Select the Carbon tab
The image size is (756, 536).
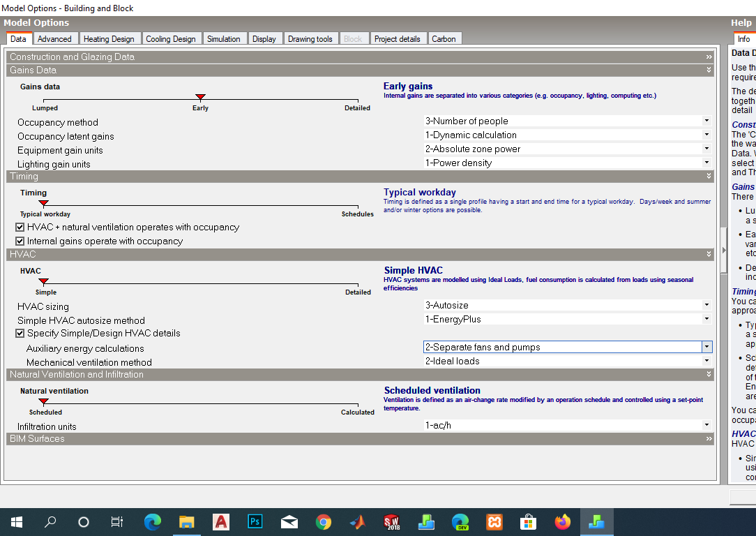(x=444, y=39)
